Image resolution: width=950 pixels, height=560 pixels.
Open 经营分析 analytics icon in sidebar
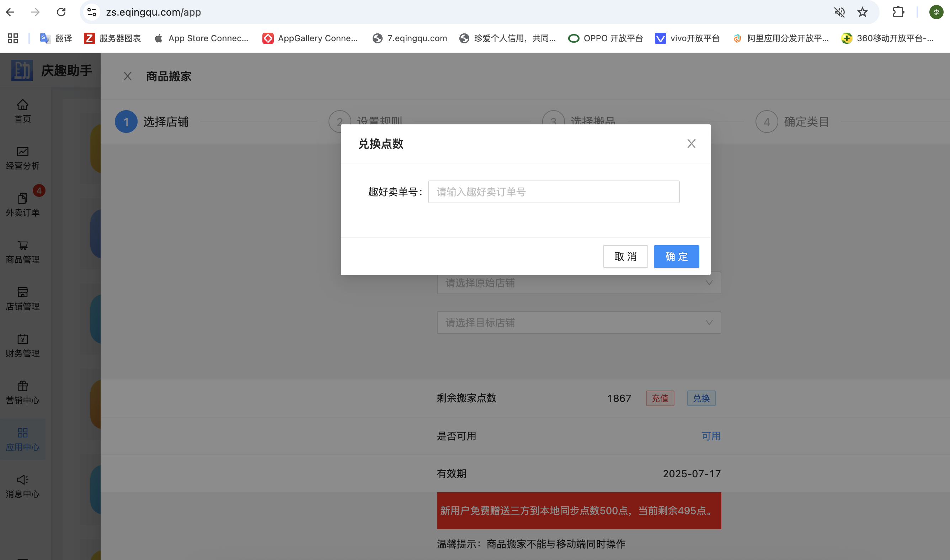[x=23, y=152]
